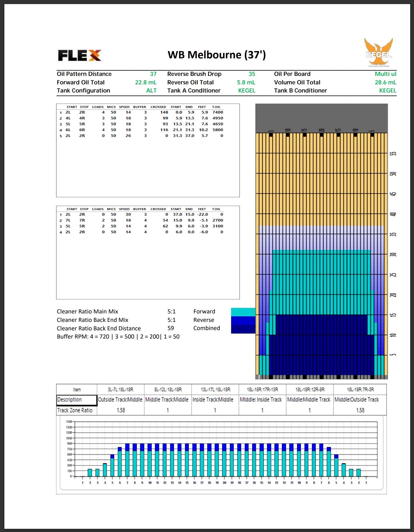This screenshot has width=414, height=532.
Task: Select forward table T.OIL value 4650
Action: tap(218, 124)
